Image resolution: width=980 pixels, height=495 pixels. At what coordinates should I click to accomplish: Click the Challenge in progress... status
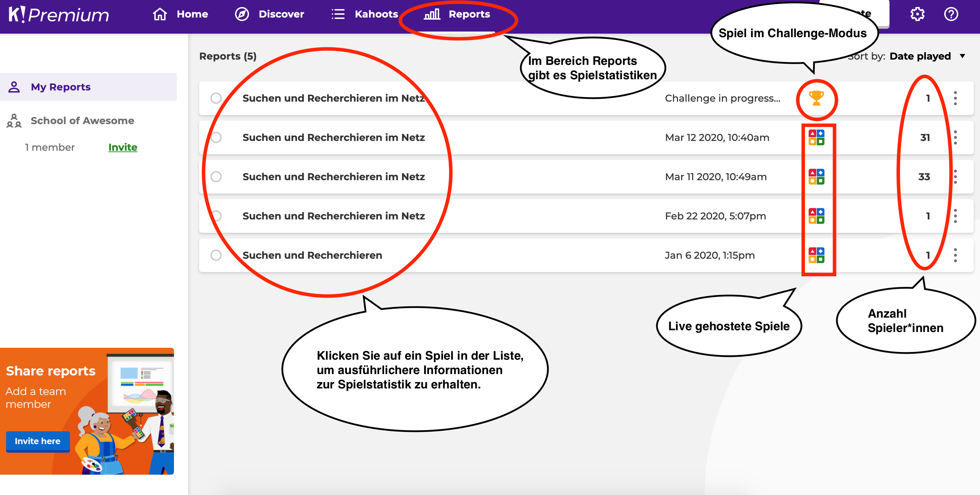[723, 98]
